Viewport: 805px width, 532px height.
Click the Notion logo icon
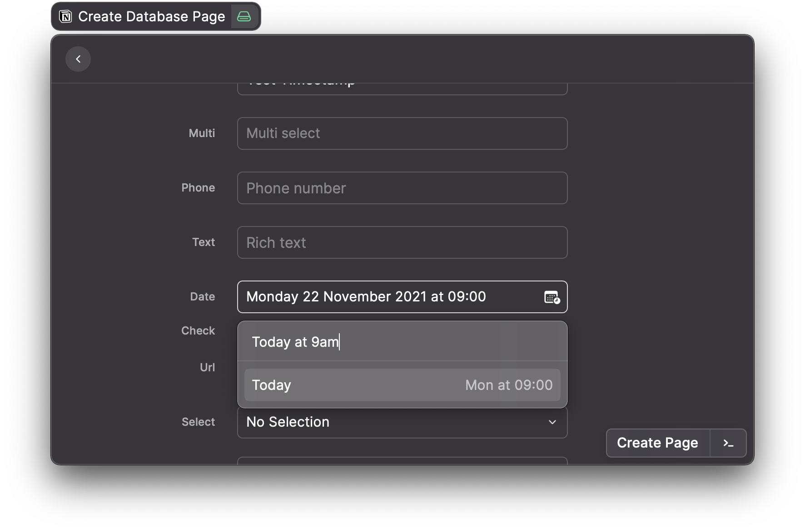[65, 16]
